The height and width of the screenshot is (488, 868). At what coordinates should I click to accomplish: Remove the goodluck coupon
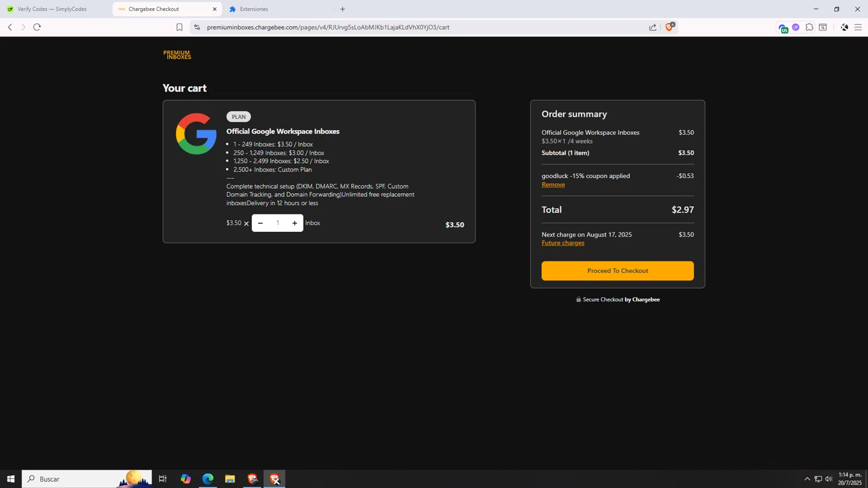[553, 184]
